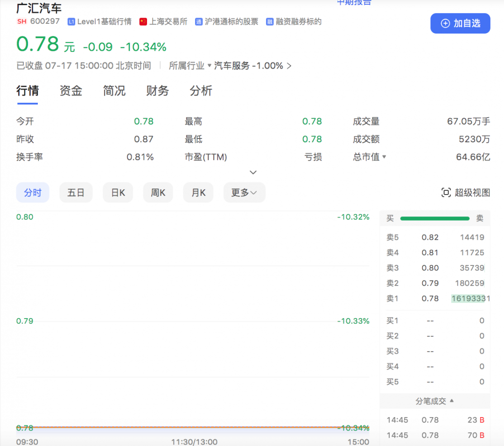Select the 月K chart period
Image resolution: width=504 pixels, height=446 pixels.
tap(198, 193)
